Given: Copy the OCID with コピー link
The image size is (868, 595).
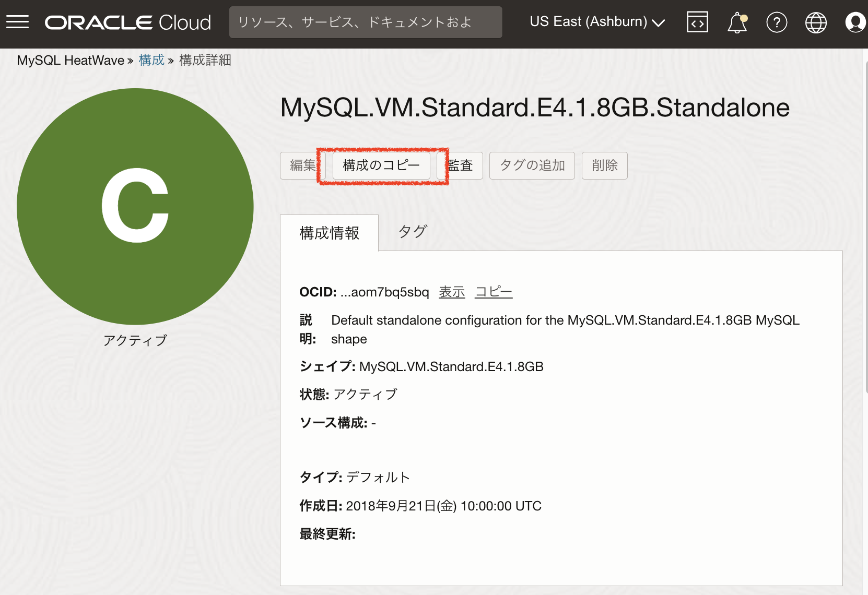Looking at the screenshot, I should (494, 292).
